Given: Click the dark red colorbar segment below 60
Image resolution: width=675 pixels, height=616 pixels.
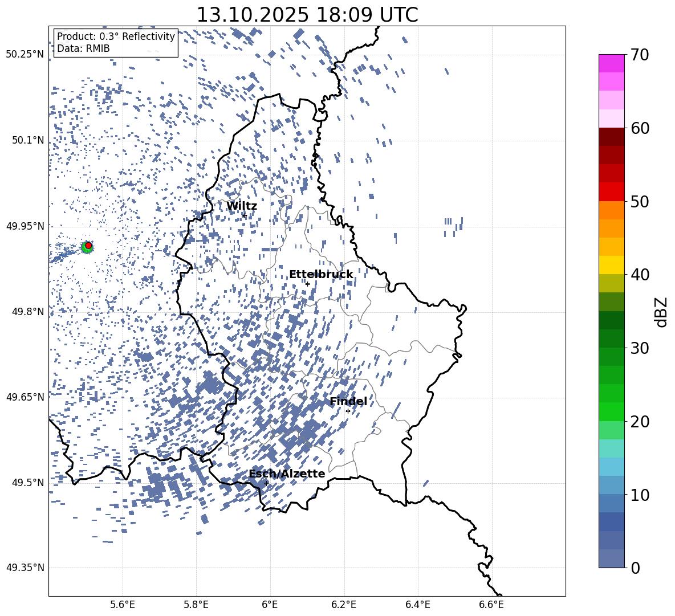Looking at the screenshot, I should pos(611,137).
